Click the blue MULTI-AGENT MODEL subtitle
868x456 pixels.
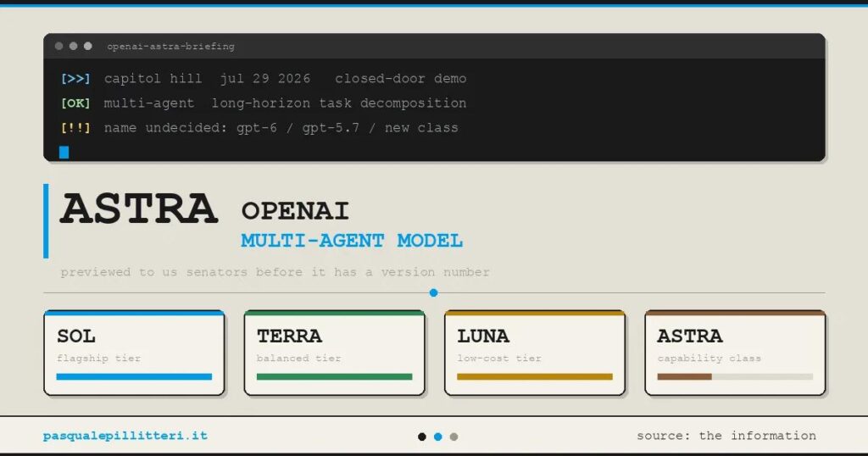(x=352, y=241)
